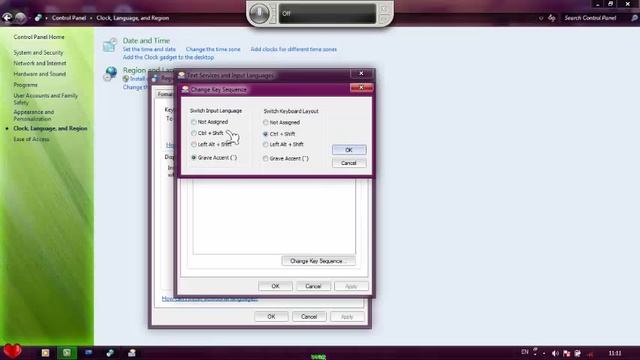Open Programs category in the sidebar
This screenshot has height=360, width=640.
25,85
